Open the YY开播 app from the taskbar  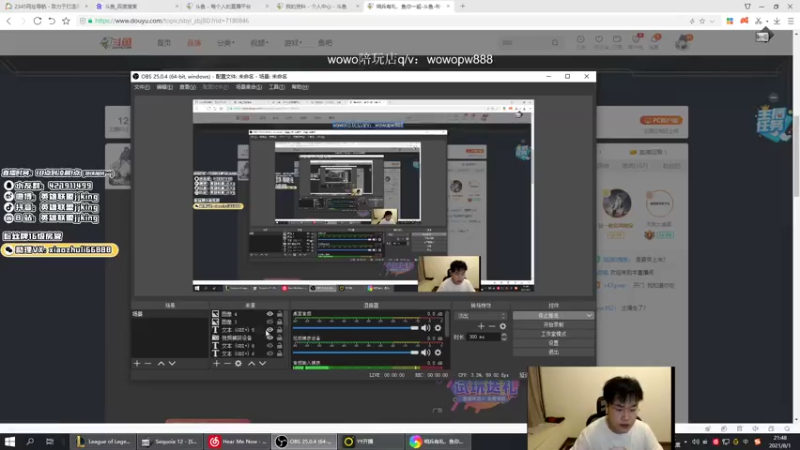tap(371, 441)
